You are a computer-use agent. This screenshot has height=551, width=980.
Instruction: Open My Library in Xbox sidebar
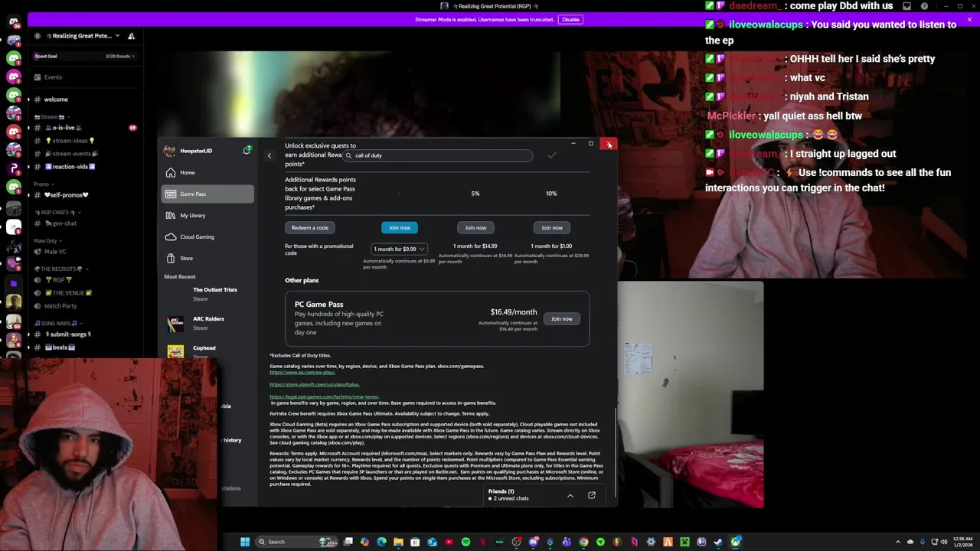tap(207, 215)
